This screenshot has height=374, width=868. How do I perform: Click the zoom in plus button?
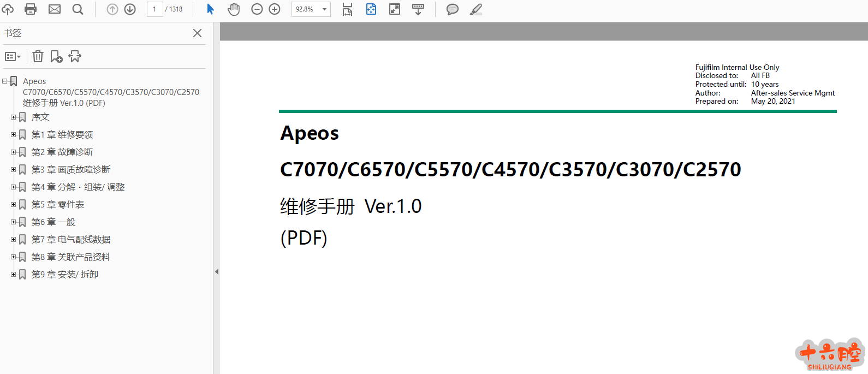pos(275,9)
